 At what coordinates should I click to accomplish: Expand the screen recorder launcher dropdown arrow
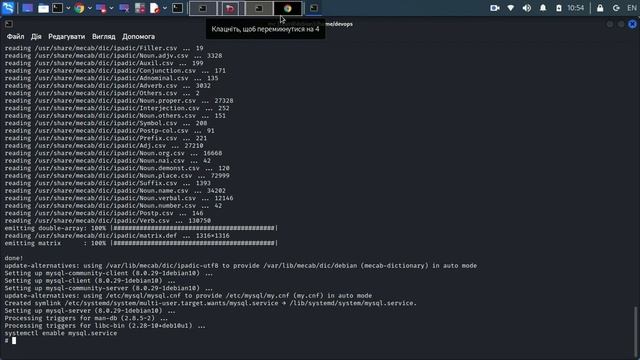pyautogui.click(x=111, y=8)
